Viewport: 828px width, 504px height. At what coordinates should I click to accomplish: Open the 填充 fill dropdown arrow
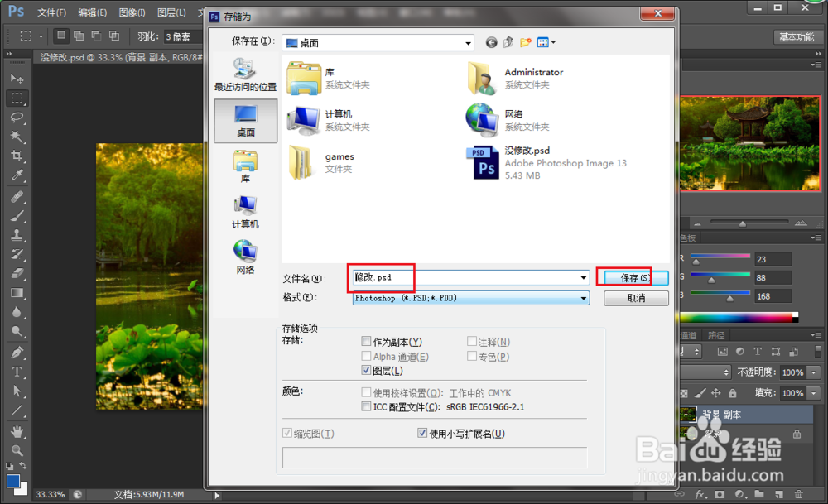click(814, 393)
